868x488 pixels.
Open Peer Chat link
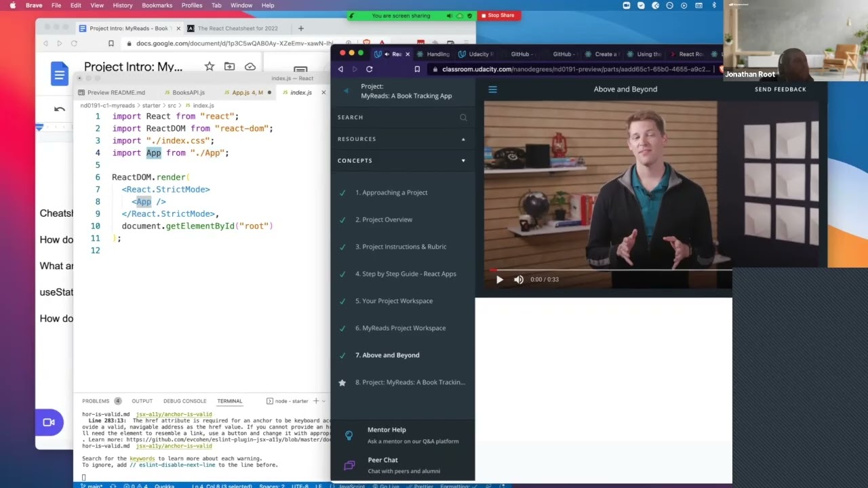382,460
